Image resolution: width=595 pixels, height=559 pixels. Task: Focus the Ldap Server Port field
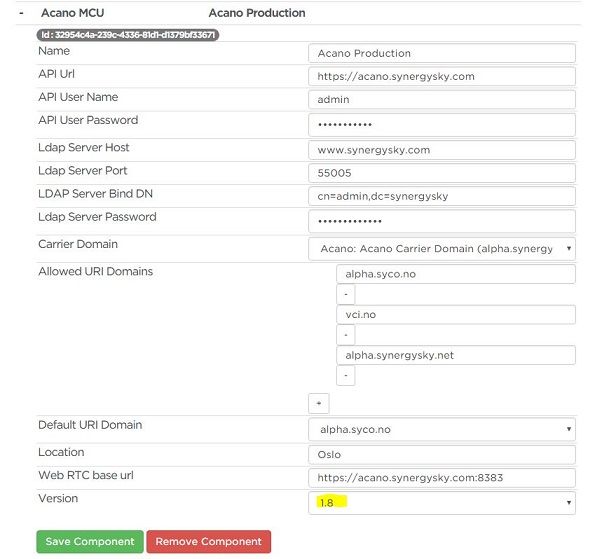point(442,173)
